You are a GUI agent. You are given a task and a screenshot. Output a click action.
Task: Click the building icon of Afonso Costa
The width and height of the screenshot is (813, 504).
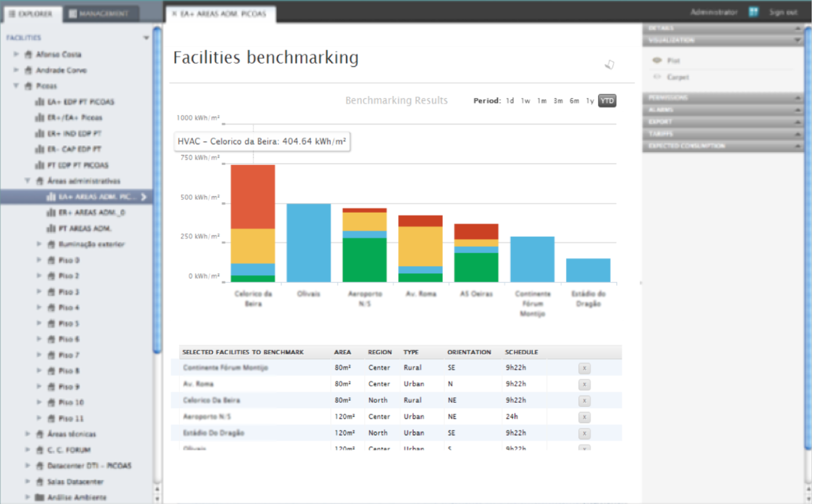pyautogui.click(x=28, y=55)
